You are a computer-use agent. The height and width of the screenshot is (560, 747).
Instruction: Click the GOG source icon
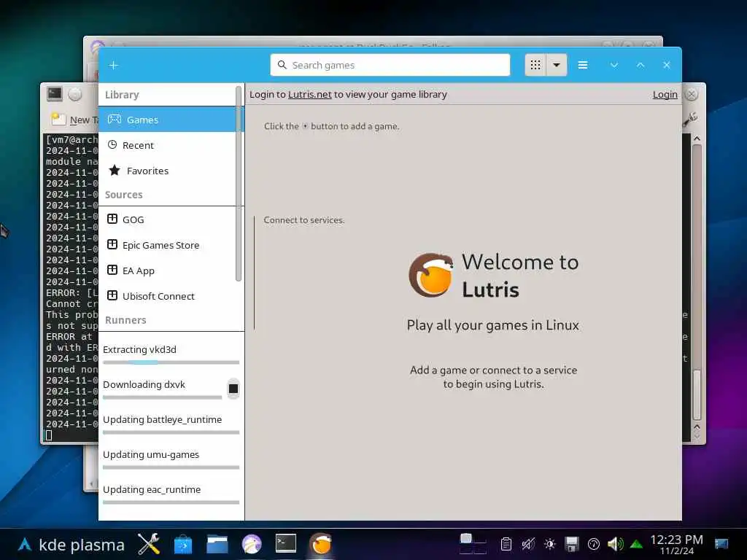(x=112, y=219)
